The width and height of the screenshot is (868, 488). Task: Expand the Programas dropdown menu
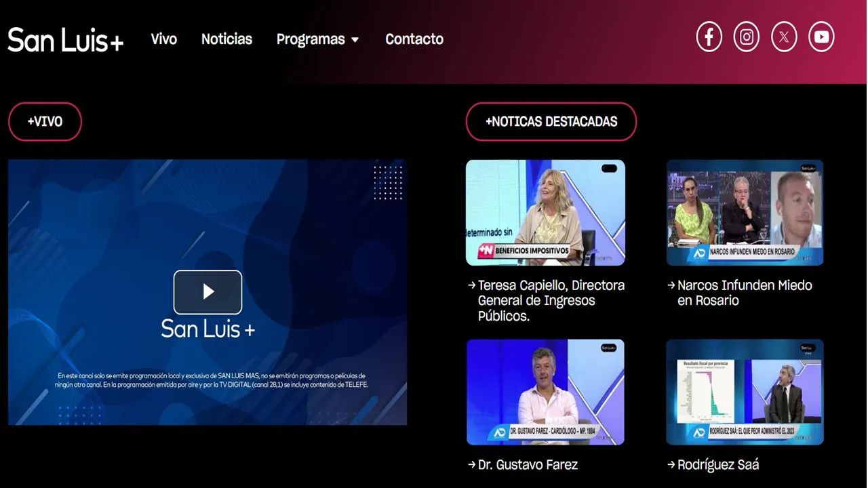[x=317, y=39]
